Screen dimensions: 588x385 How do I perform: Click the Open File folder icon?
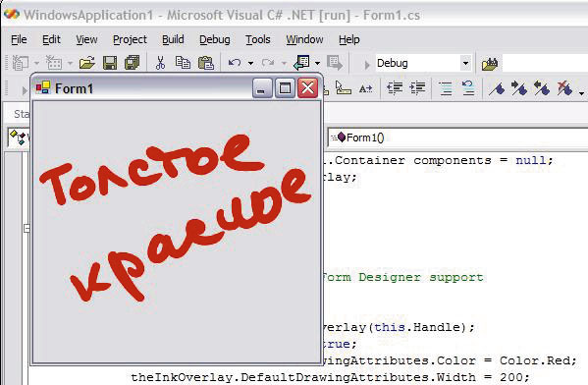(x=87, y=63)
